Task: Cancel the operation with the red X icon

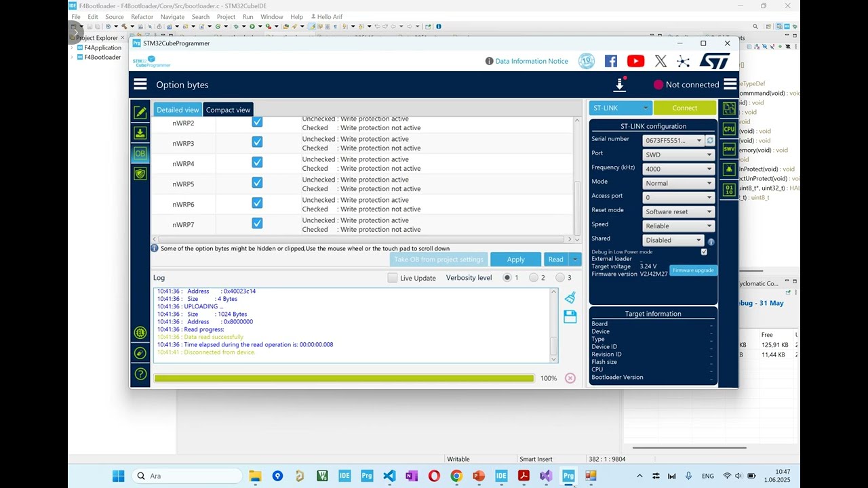Action: click(x=570, y=378)
